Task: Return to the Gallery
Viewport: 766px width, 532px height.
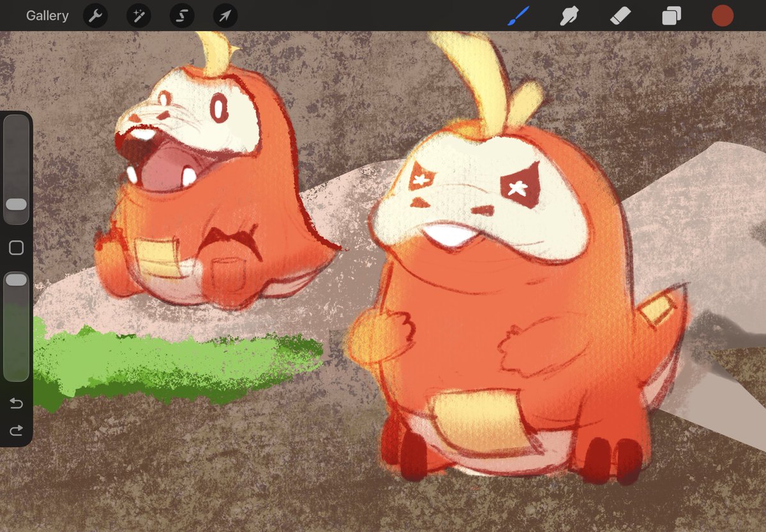Action: pos(47,15)
